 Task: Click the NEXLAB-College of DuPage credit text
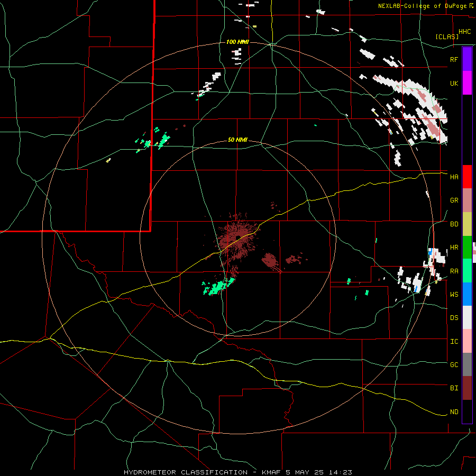tap(423, 6)
